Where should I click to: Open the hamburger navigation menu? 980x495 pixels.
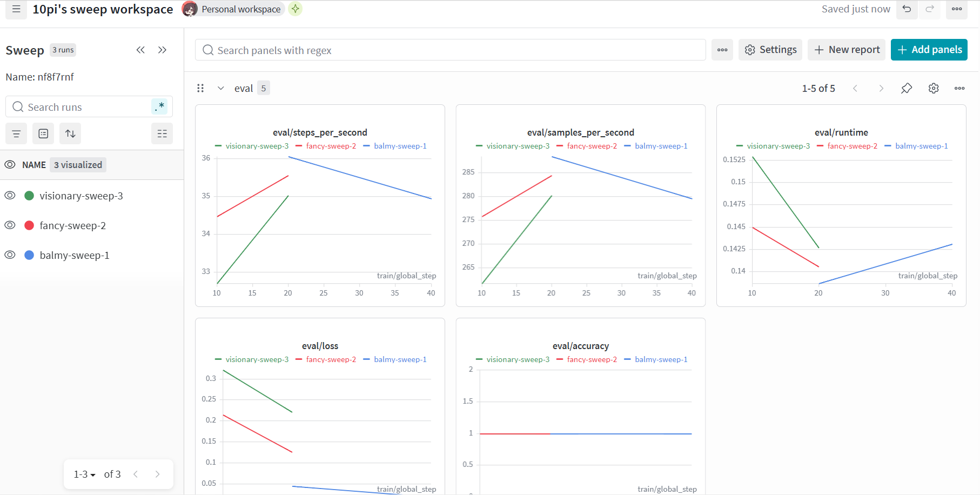(16, 9)
